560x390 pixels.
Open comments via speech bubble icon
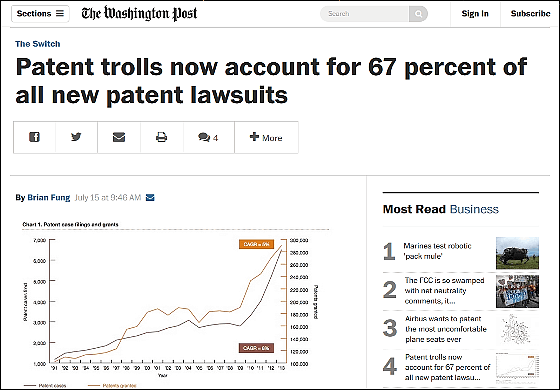204,138
